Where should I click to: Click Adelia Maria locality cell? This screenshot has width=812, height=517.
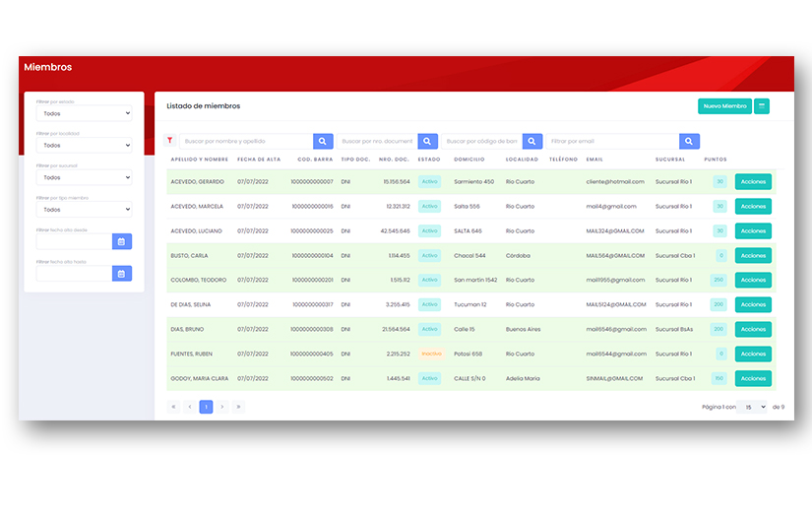523,378
